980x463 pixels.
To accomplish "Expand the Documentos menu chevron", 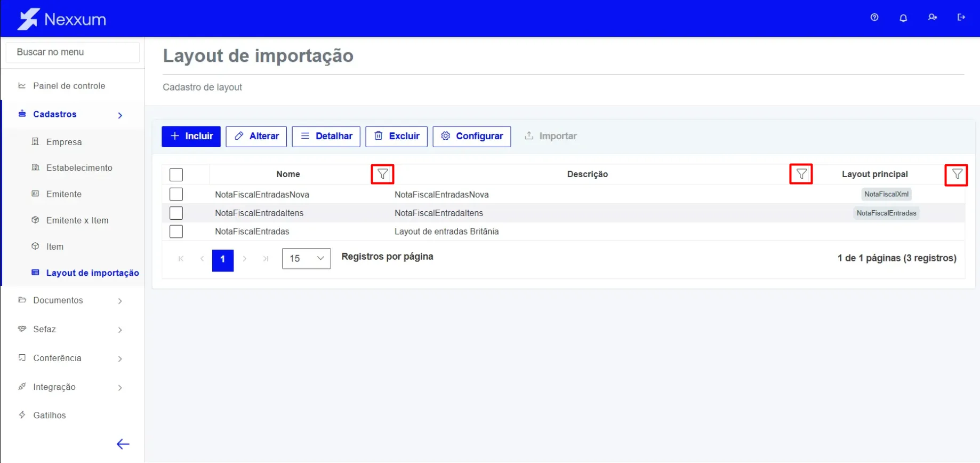I will [120, 301].
